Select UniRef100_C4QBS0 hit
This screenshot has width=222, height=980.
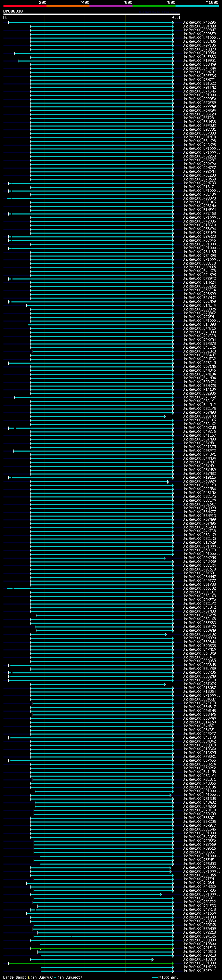pos(199,921)
